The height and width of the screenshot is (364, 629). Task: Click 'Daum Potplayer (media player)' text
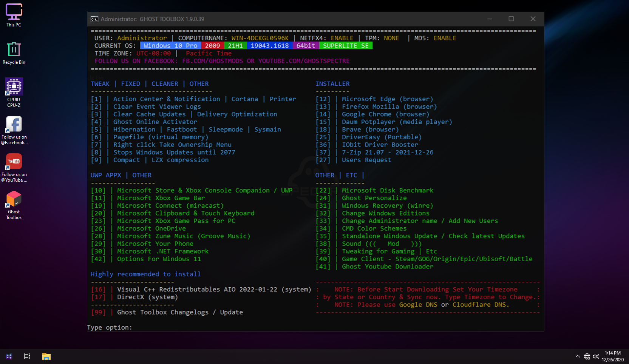(x=397, y=122)
